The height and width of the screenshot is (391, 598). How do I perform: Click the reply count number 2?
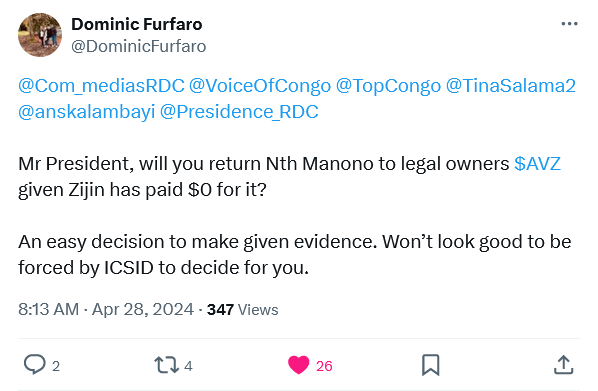(x=56, y=366)
